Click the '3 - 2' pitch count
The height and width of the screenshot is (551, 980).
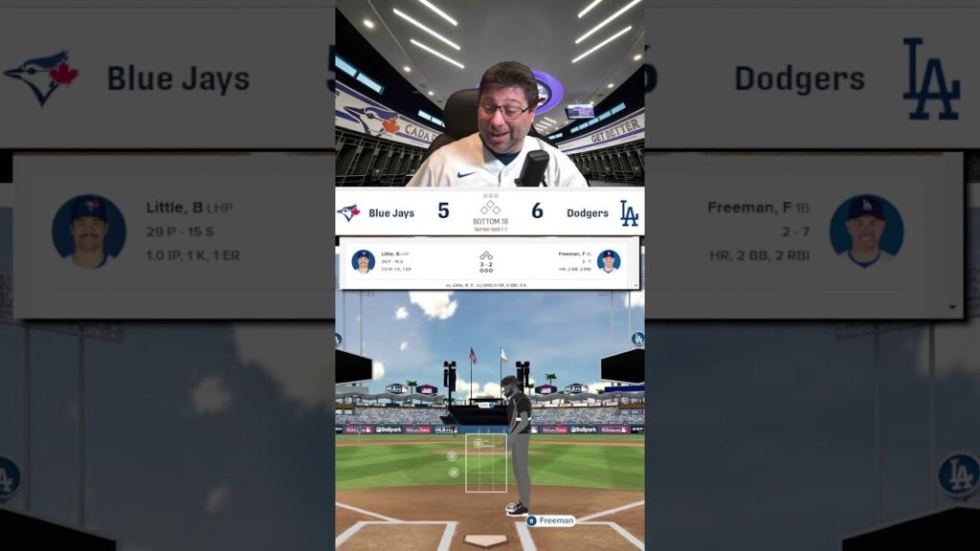pyautogui.click(x=486, y=264)
